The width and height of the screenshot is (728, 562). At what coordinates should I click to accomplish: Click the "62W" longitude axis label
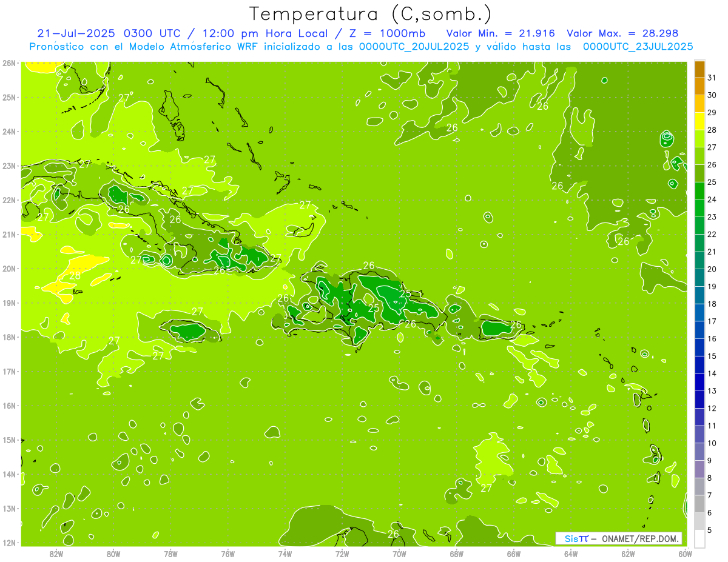[628, 554]
